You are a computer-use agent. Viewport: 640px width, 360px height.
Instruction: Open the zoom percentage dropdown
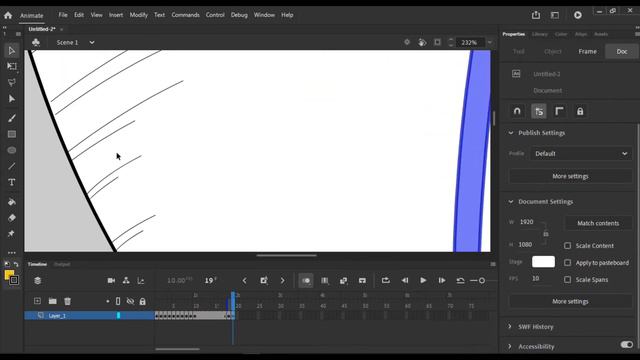click(490, 42)
